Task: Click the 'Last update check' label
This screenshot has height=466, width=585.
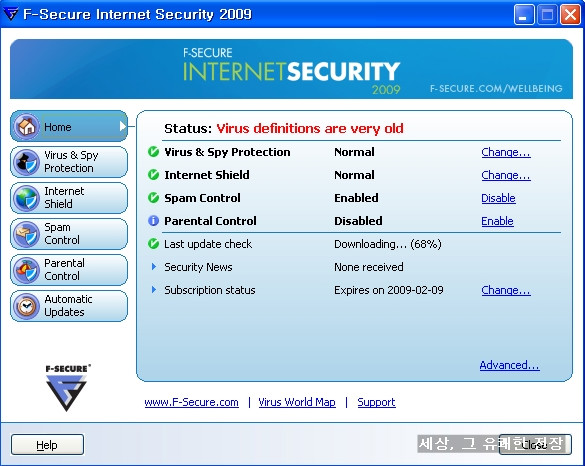Action: tap(208, 244)
